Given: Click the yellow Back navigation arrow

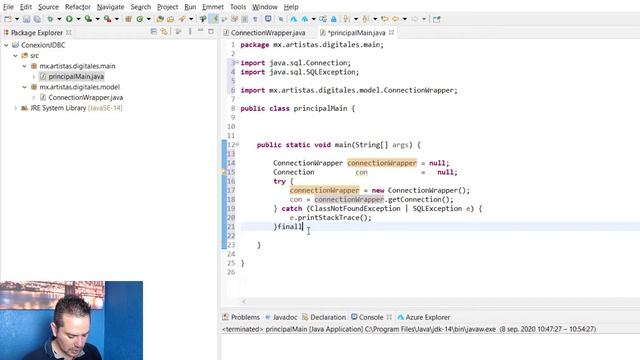Looking at the screenshot, I should pos(395,19).
